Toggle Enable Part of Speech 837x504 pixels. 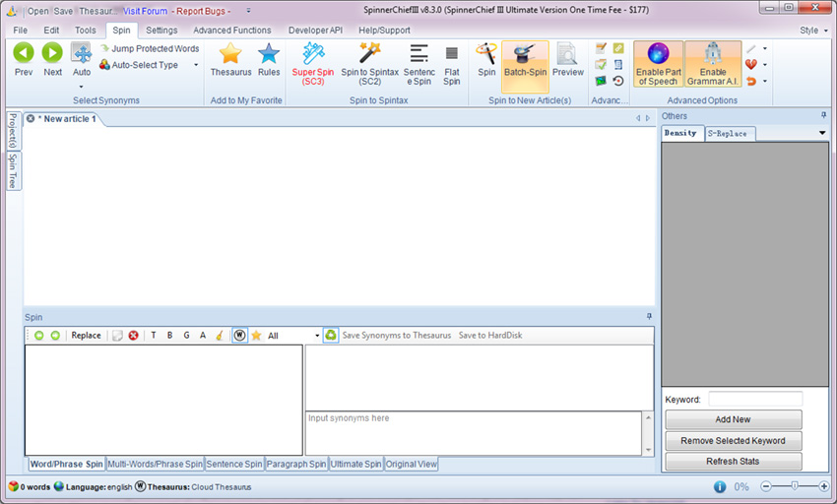(x=658, y=64)
